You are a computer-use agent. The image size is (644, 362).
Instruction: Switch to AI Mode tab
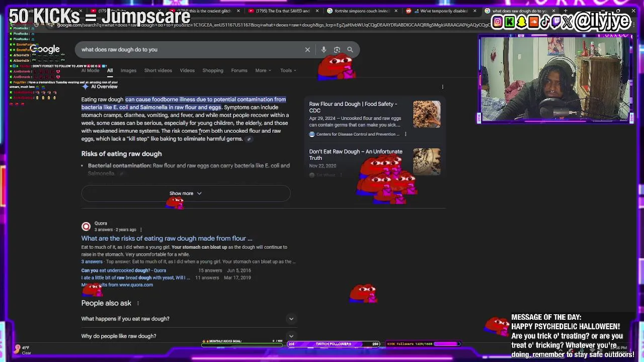pos(90,70)
